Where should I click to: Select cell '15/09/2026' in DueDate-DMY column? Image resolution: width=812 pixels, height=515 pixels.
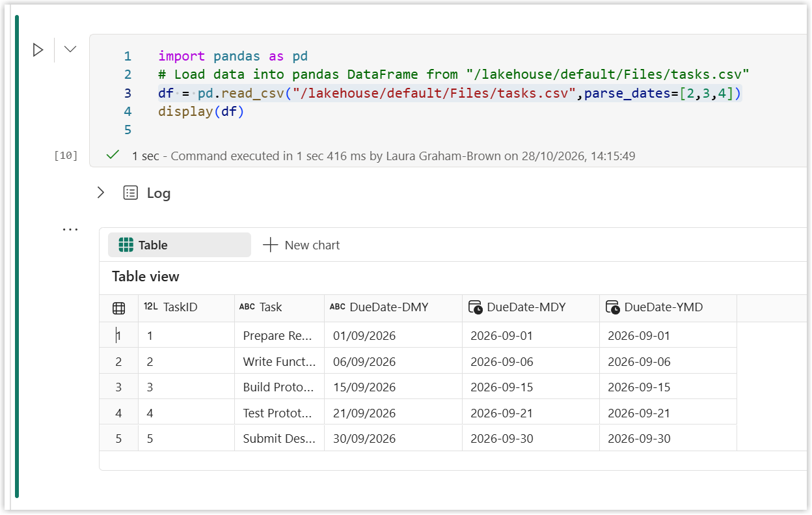[394, 387]
